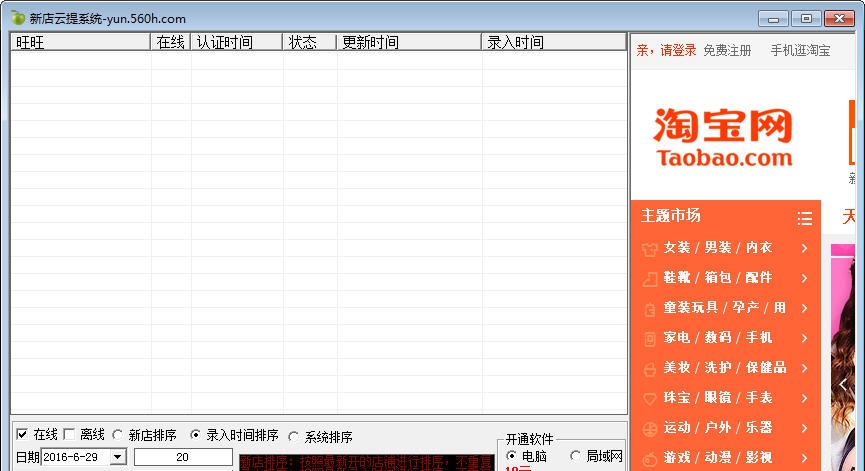
Task: Sort by the 认证时间 column header
Action: coord(236,42)
